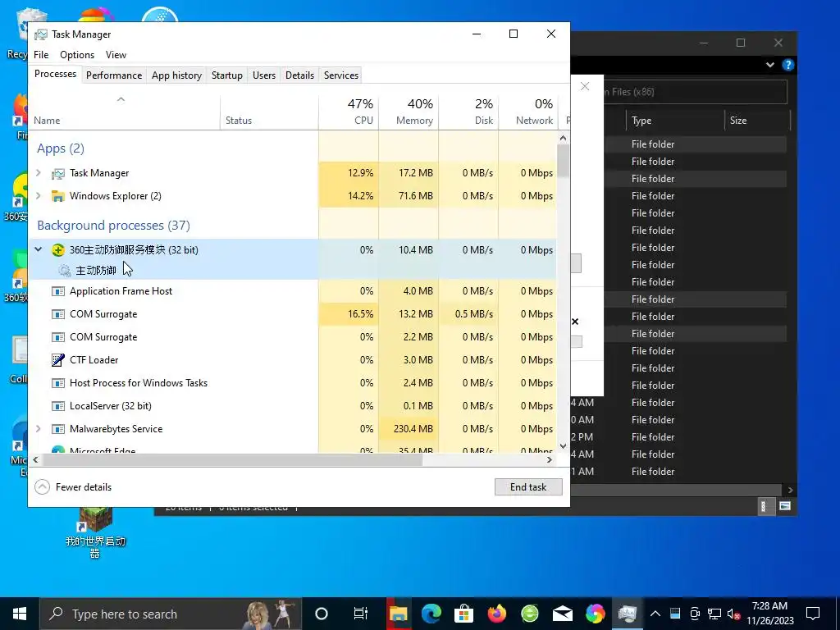Click the muted volume tray icon
Viewport: 840px width, 630px height.
coord(734,614)
